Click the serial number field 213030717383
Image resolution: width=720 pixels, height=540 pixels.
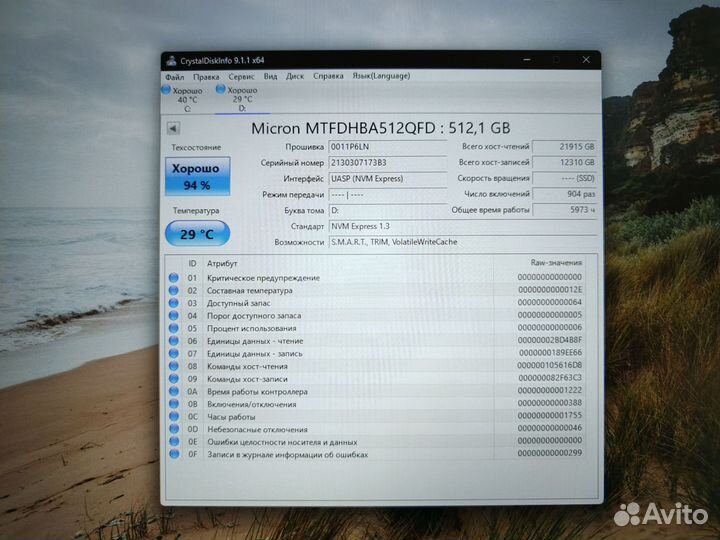tap(388, 163)
